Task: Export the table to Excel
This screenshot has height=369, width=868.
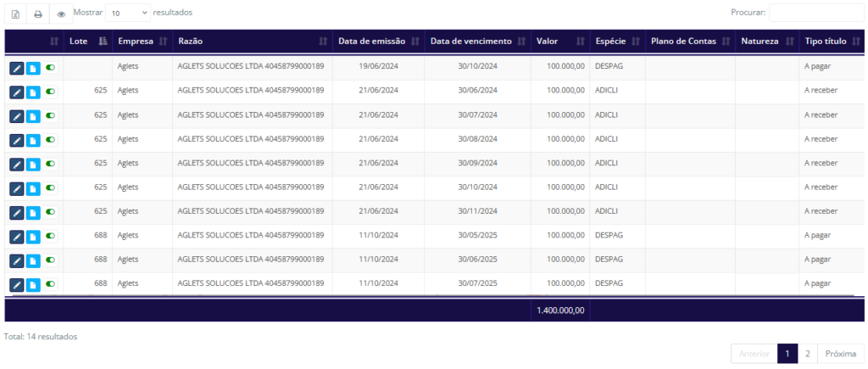Action: tap(15, 14)
